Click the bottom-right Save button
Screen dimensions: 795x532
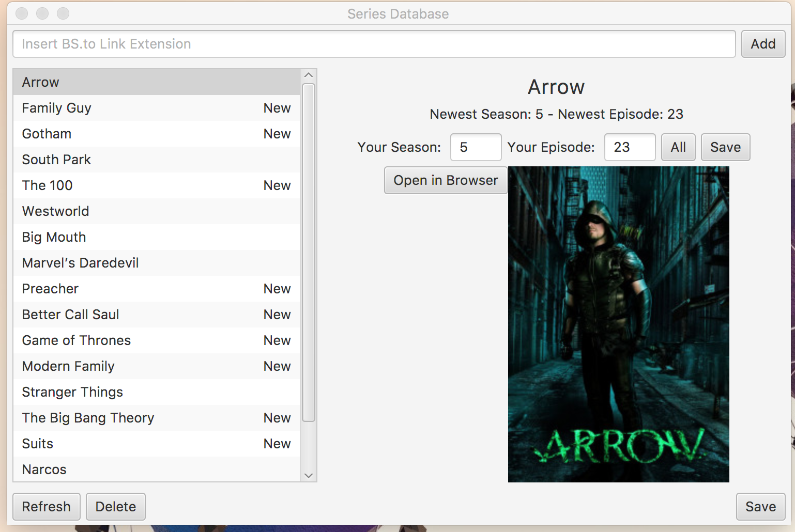pos(760,507)
